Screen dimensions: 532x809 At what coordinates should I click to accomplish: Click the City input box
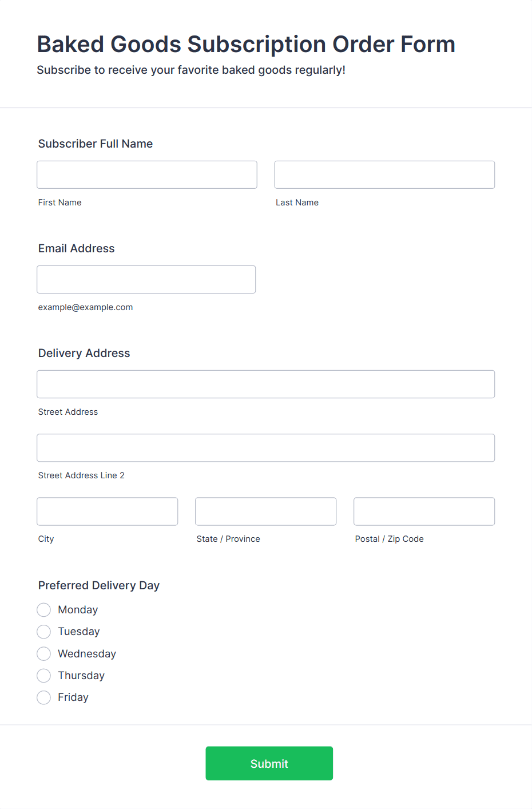108,511
